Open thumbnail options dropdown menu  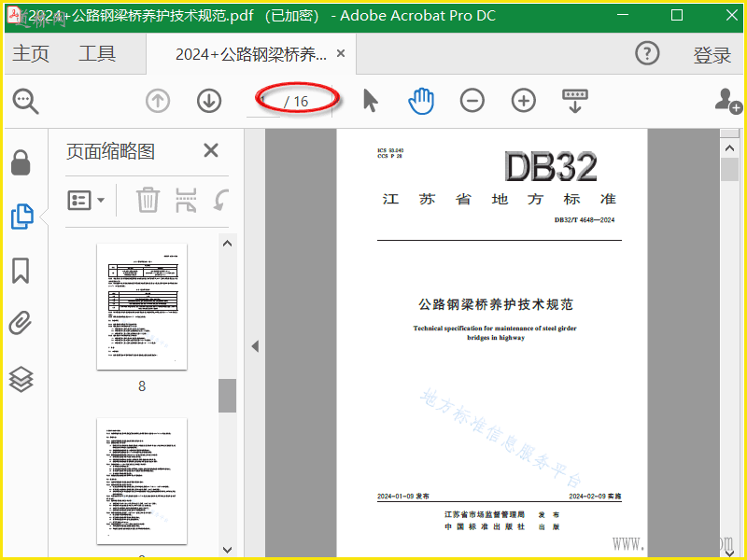[86, 201]
